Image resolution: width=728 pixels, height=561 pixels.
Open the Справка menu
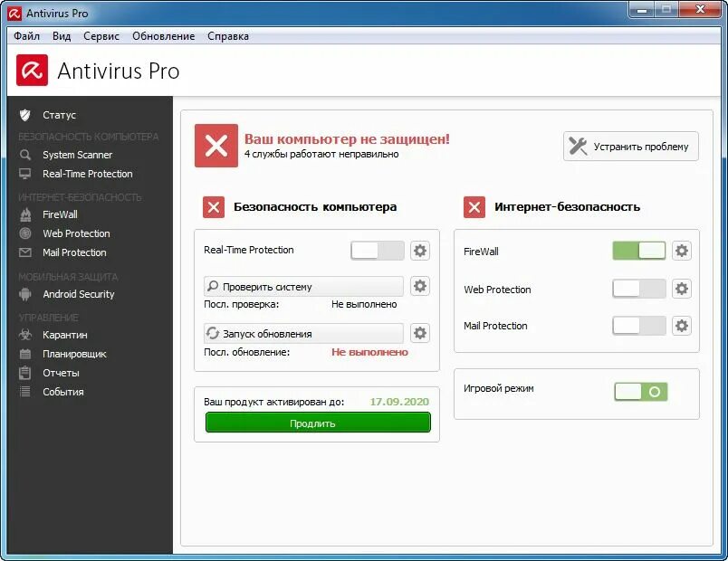pos(228,36)
